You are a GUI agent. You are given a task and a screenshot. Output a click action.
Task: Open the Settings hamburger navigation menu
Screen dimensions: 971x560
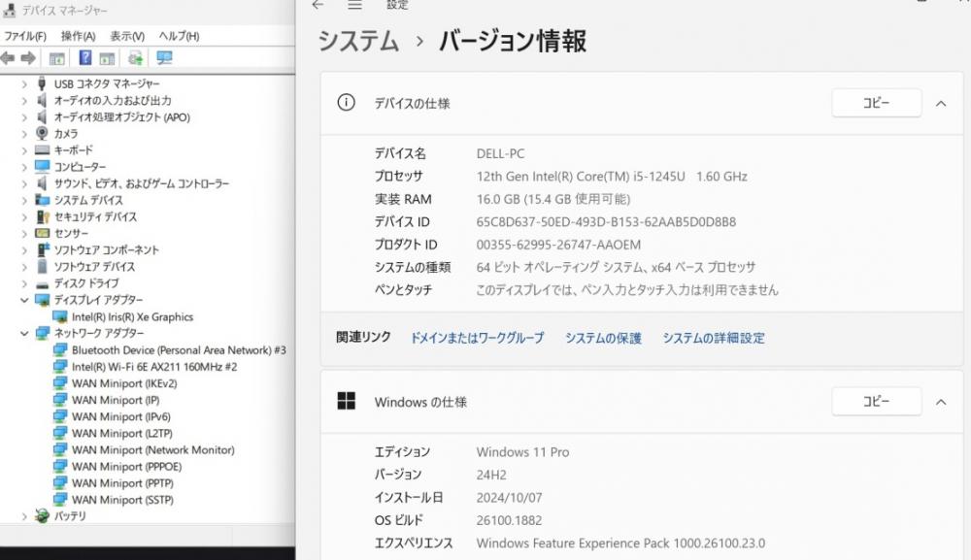(354, 5)
